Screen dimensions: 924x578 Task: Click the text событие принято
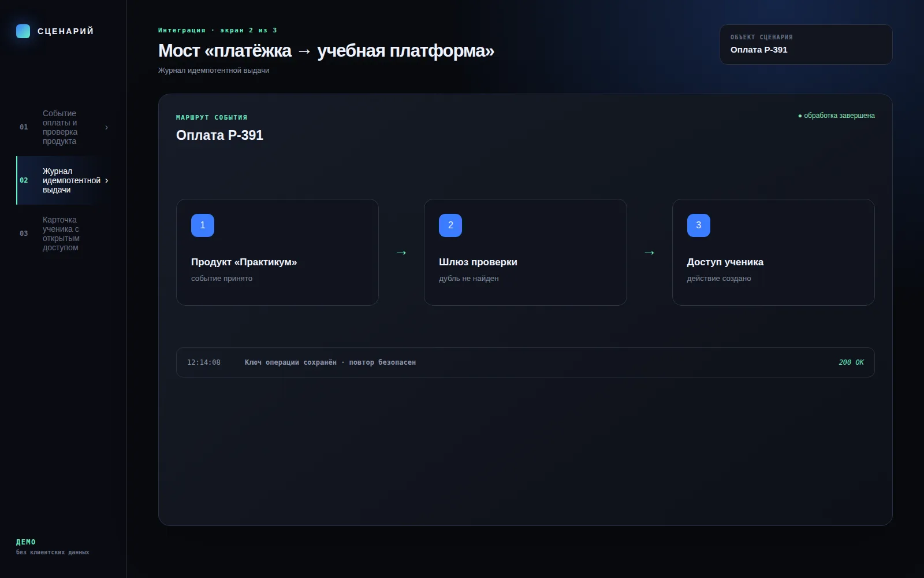click(222, 279)
